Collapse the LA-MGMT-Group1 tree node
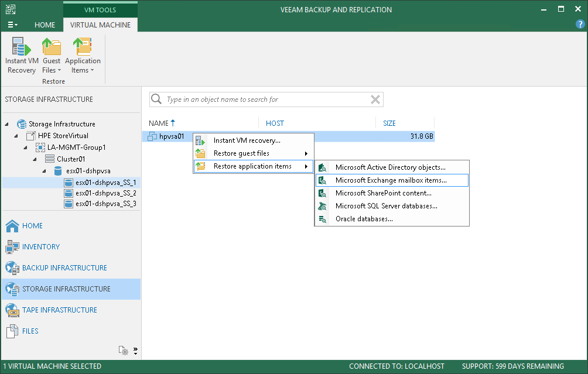This screenshot has width=588, height=374. coord(26,147)
